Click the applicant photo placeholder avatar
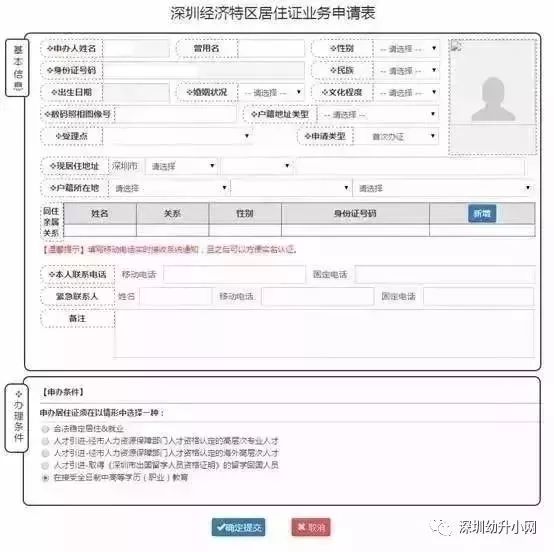 493,100
